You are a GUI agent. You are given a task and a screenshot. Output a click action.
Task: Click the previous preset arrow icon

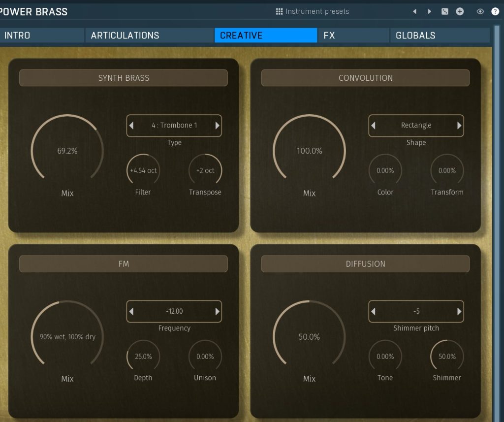pos(414,11)
